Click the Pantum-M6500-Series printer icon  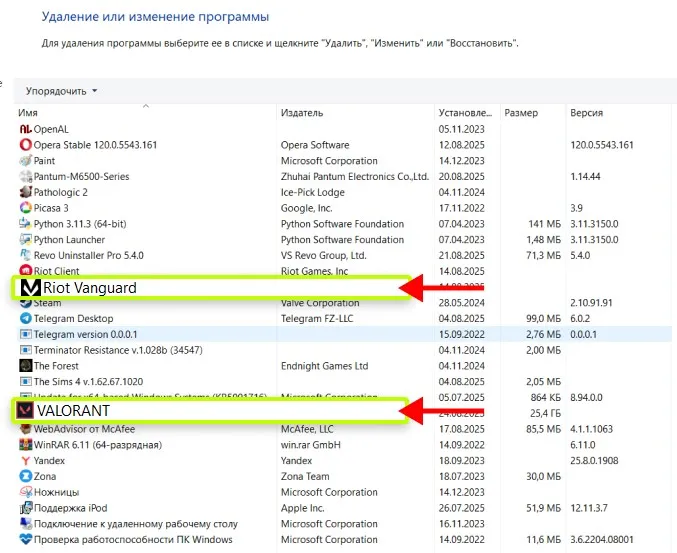[x=25, y=176]
